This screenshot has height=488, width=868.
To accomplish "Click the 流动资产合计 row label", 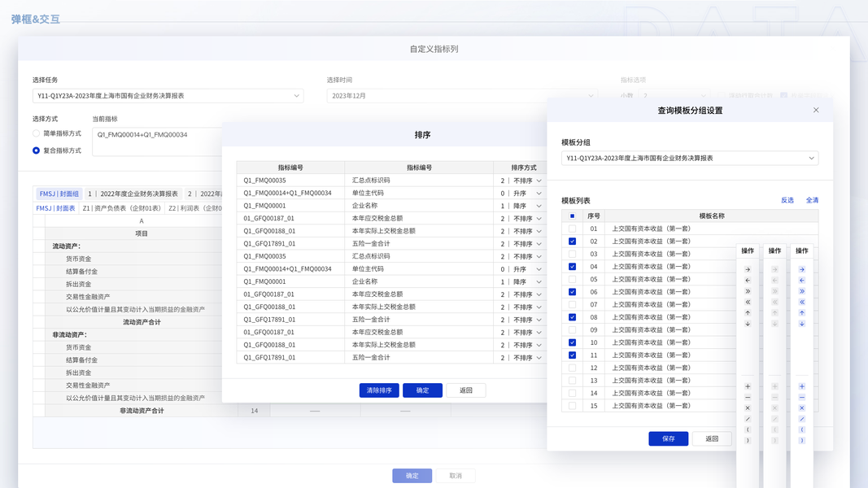I will [x=142, y=322].
